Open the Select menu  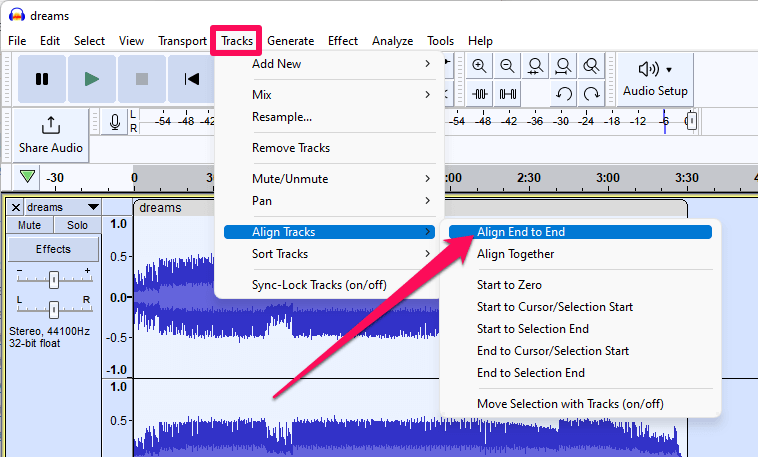89,41
